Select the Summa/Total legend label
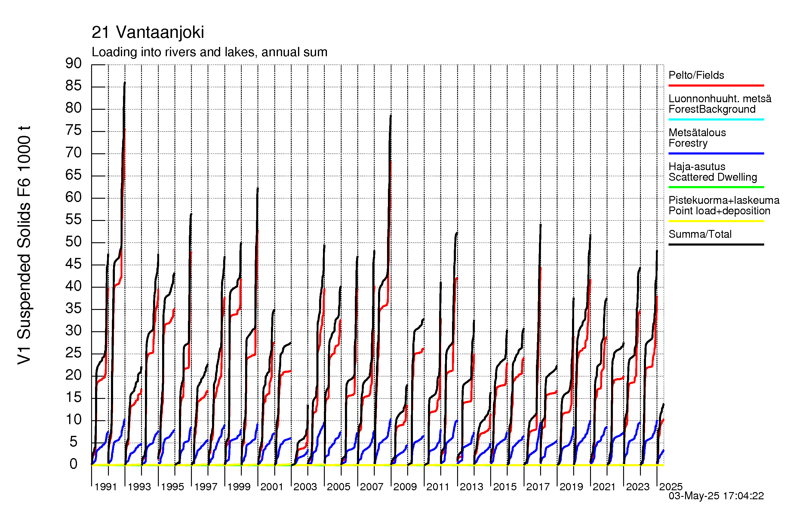This screenshot has width=812, height=511. point(700,234)
